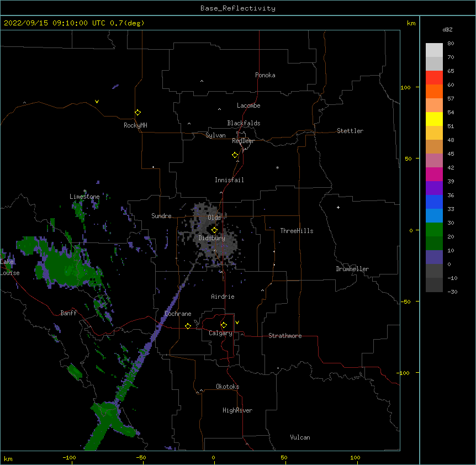
Task: Click the red 60-65 dBZ legend swatch
Action: 434,78
